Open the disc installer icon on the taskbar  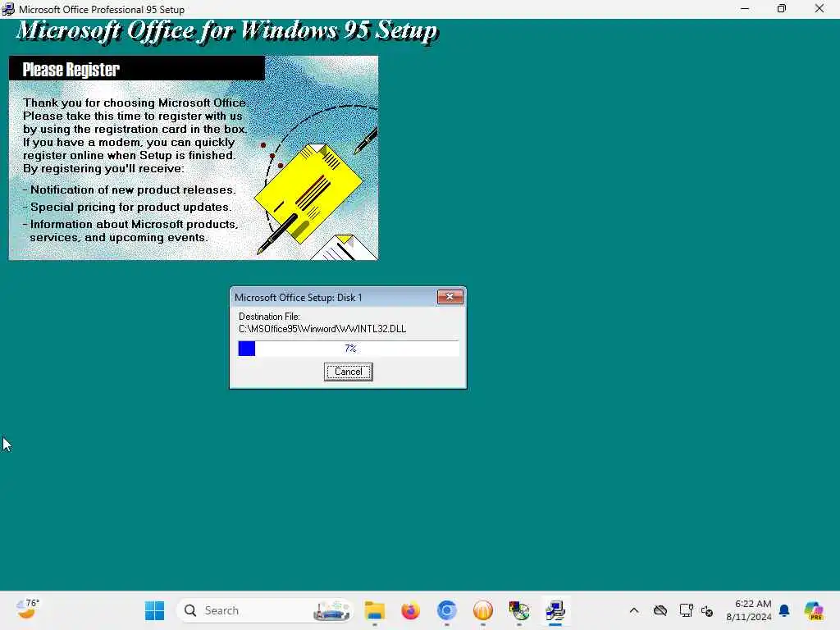[518, 610]
